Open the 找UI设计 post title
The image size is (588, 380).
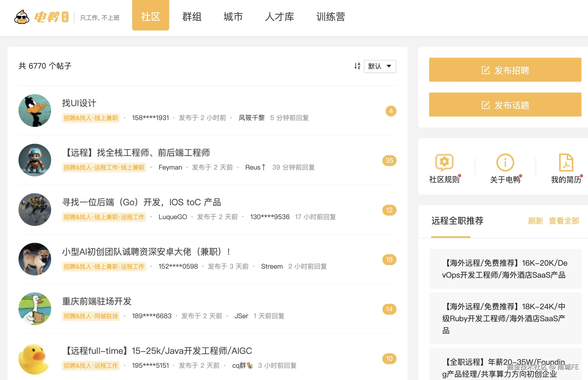(79, 103)
